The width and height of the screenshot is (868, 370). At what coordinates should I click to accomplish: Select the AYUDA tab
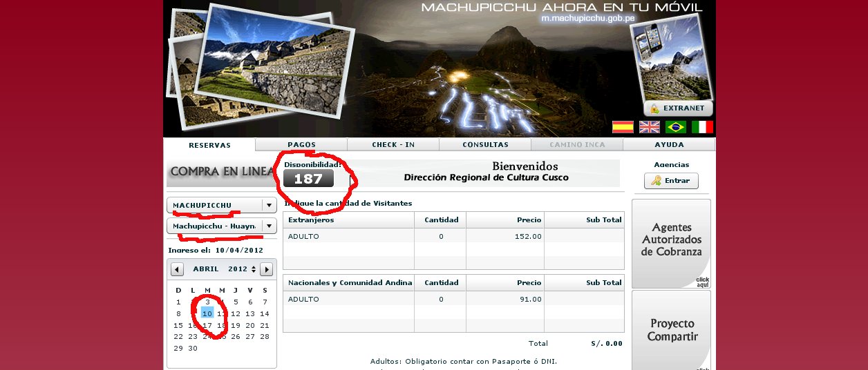(669, 145)
